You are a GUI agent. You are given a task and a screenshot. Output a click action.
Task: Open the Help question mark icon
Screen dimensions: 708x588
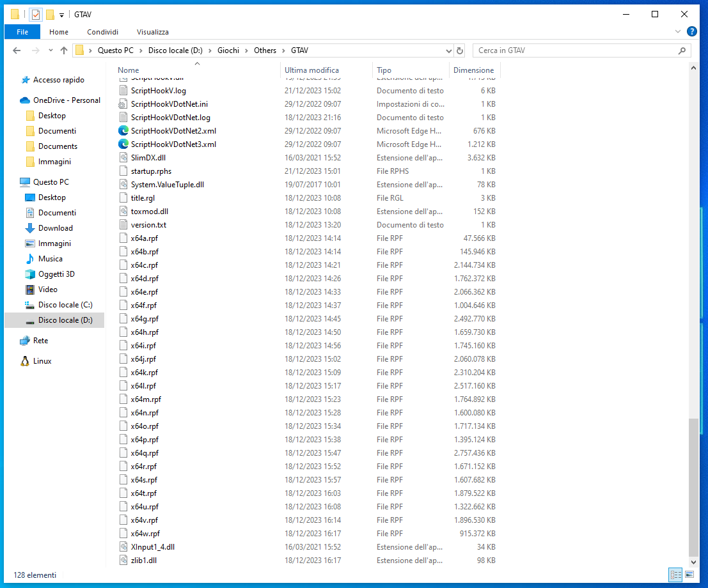691,31
